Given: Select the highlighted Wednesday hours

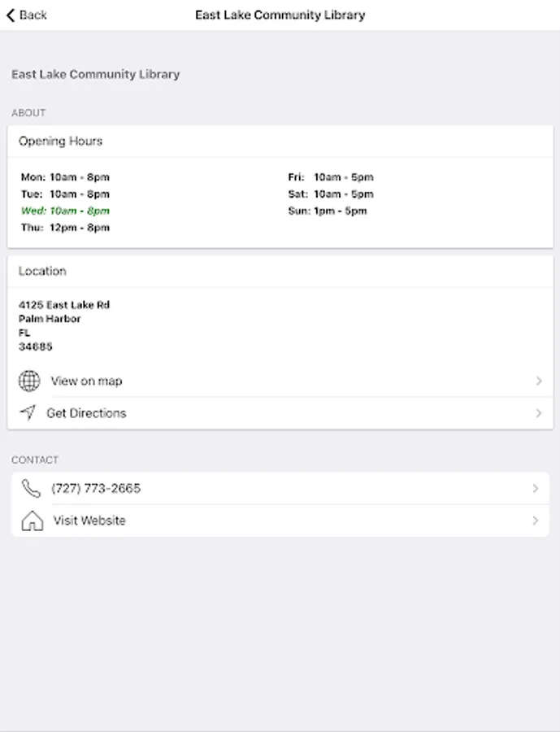Looking at the screenshot, I should tap(65, 211).
